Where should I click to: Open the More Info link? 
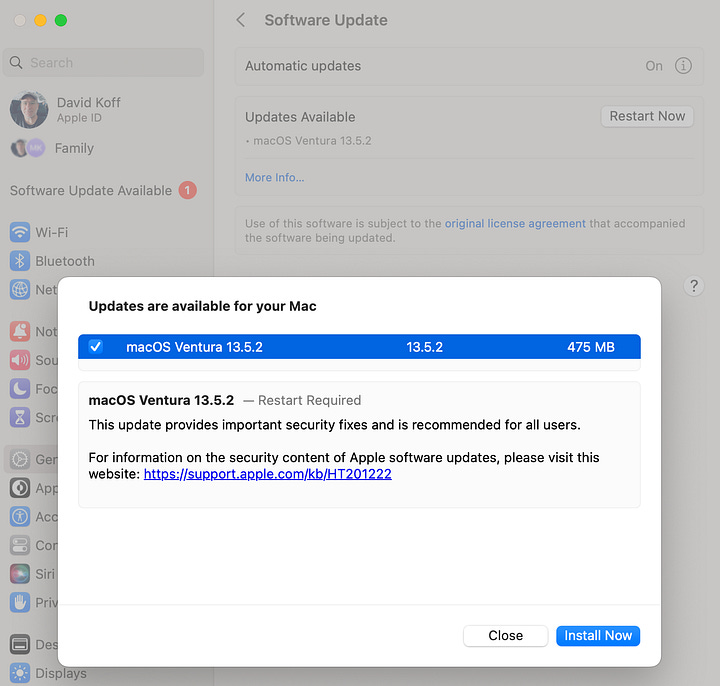point(275,177)
